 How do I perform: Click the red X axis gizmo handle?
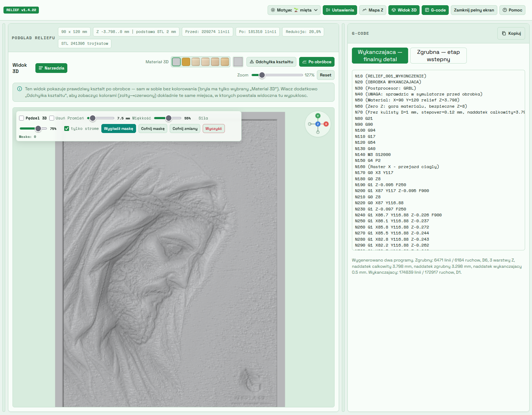tap(326, 124)
